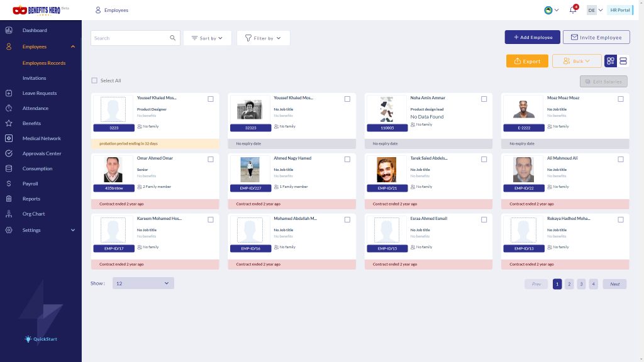Click the Dashboard sidebar icon
Image resolution: width=644 pixels, height=362 pixels.
(x=9, y=30)
